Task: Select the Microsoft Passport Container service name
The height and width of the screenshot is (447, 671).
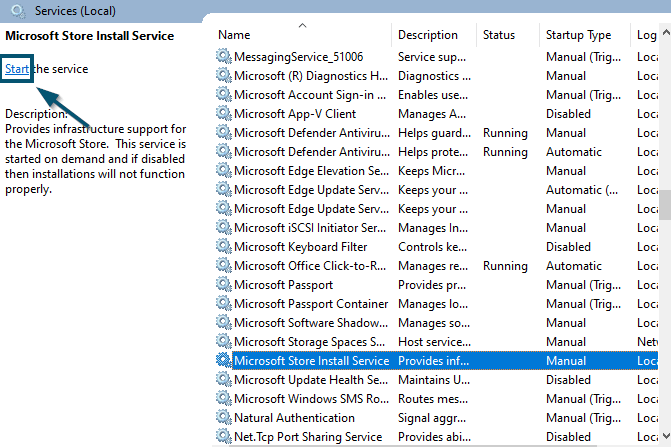Action: tap(311, 304)
